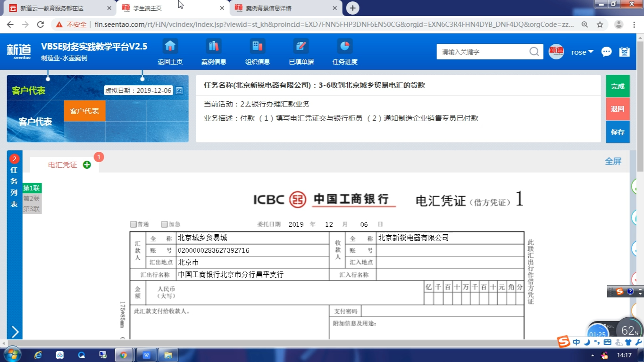Click 北京市 remittance location text

click(x=188, y=262)
